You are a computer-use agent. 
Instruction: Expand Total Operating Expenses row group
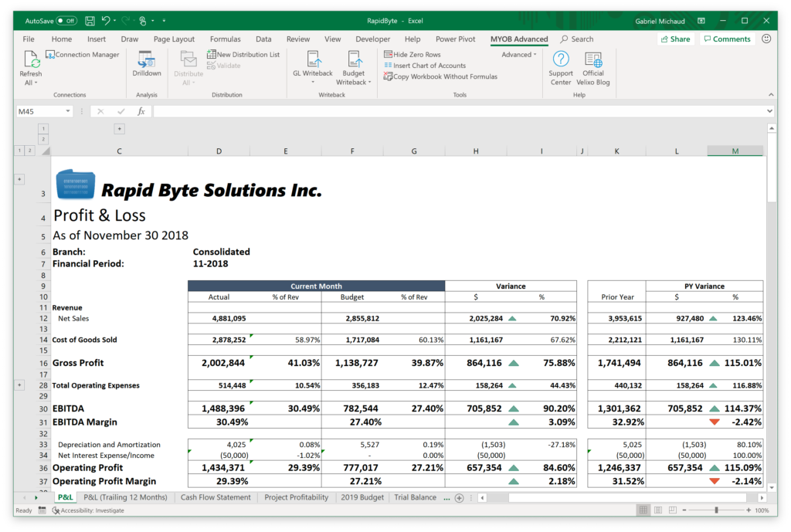pos(19,385)
